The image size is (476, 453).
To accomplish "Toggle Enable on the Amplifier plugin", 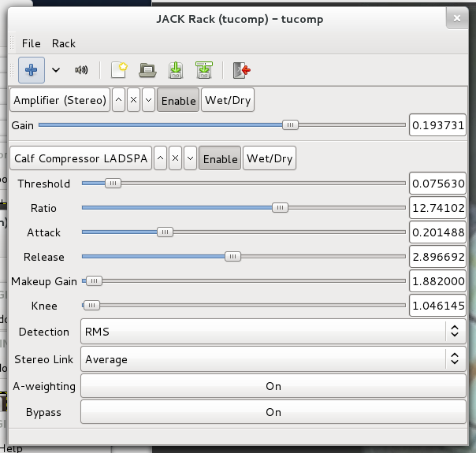I will click(x=178, y=100).
